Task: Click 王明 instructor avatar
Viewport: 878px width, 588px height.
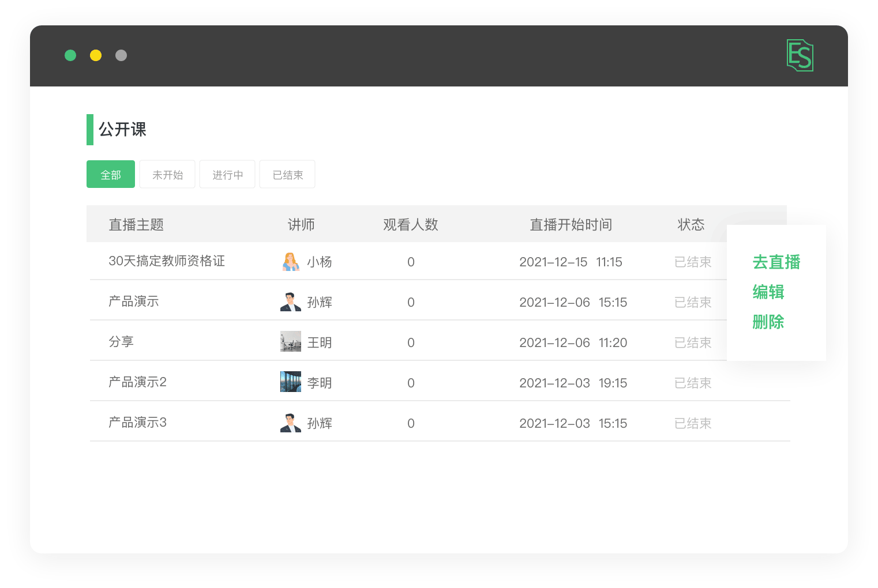Action: tap(291, 342)
